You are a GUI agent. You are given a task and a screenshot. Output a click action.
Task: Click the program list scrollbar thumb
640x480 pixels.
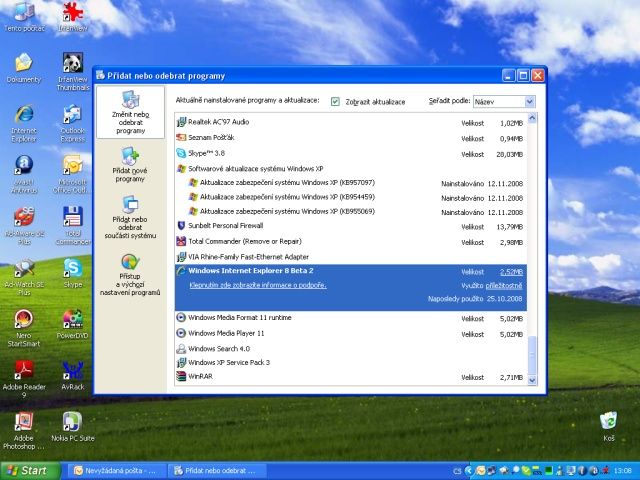(532, 355)
